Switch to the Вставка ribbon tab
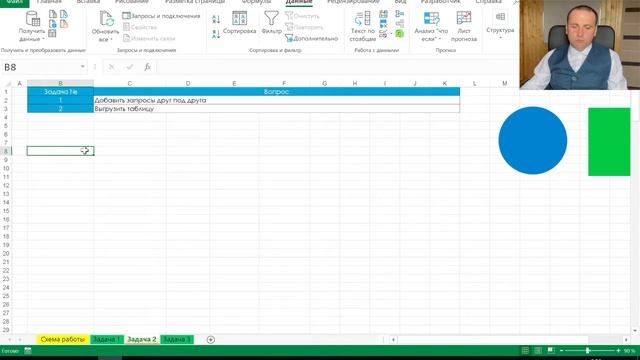640x360 pixels. click(x=88, y=2)
